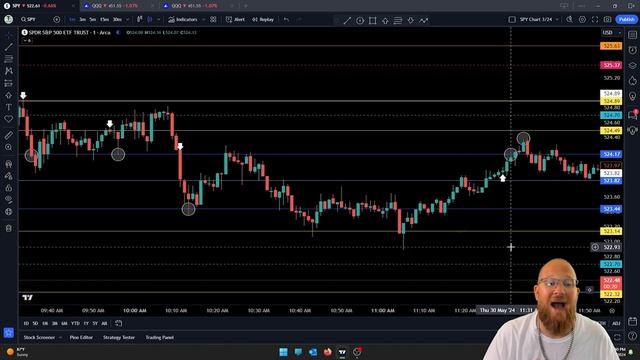
Task: Expand the favorite indicators dropdown arrow
Action: click(x=203, y=19)
